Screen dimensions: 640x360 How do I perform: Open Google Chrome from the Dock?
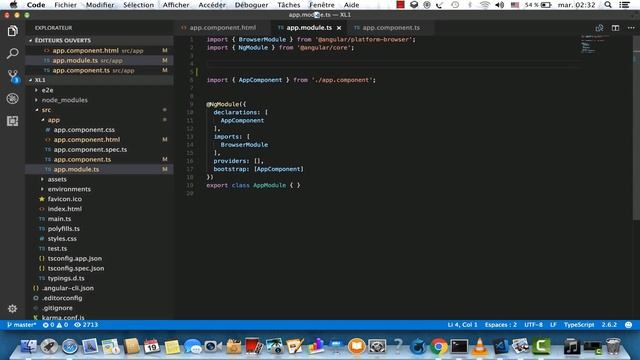439,346
